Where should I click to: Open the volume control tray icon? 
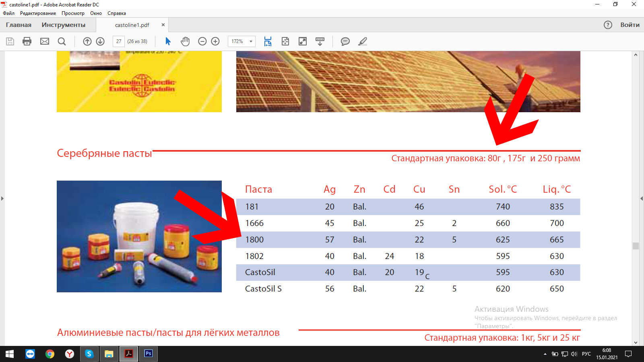574,354
